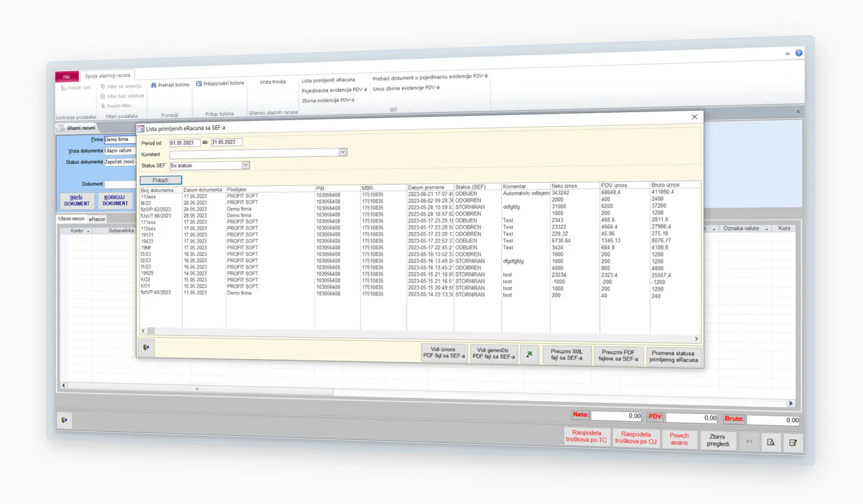The image size is (863, 504).
Task: Click Promena statusa primljenog eRacuna button
Action: (x=673, y=357)
